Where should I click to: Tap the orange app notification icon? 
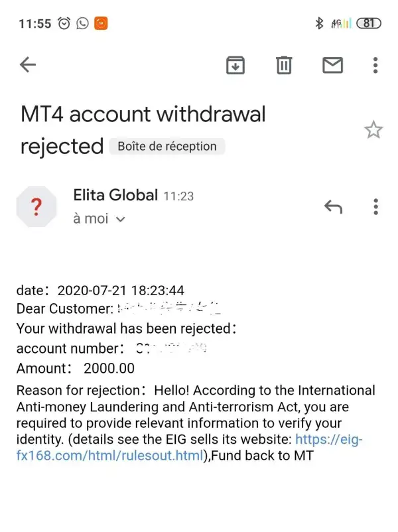101,23
